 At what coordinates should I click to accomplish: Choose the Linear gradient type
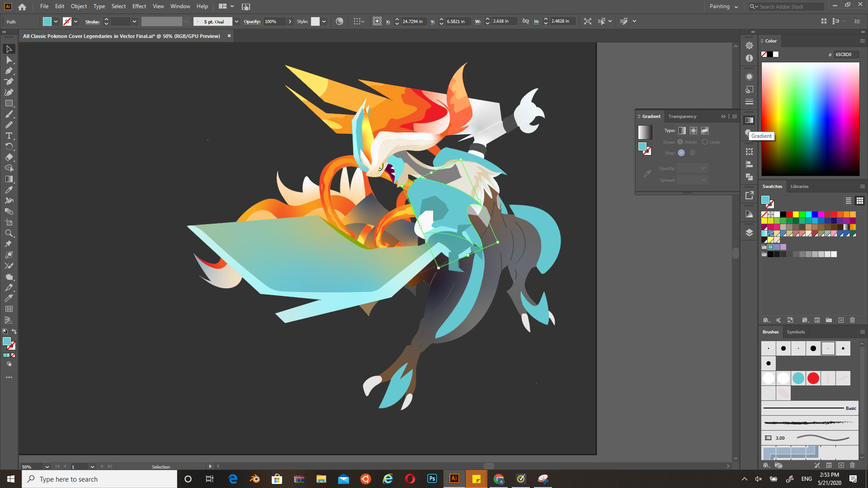(682, 131)
